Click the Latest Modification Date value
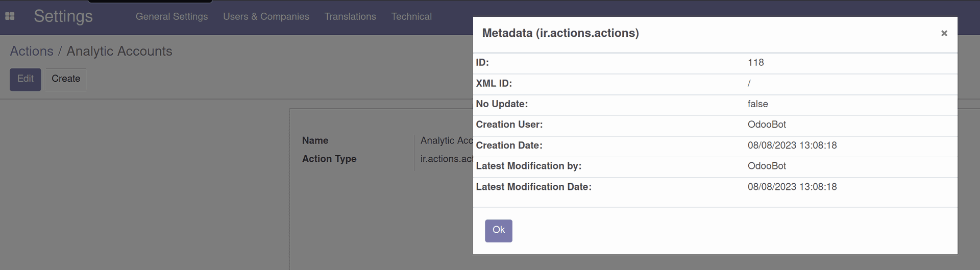 (792, 187)
